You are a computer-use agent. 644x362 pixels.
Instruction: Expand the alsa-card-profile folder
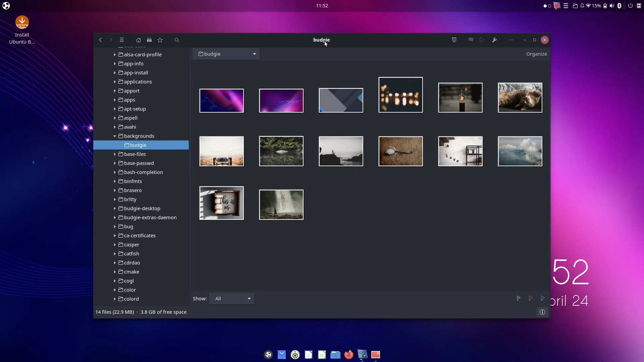click(x=115, y=55)
